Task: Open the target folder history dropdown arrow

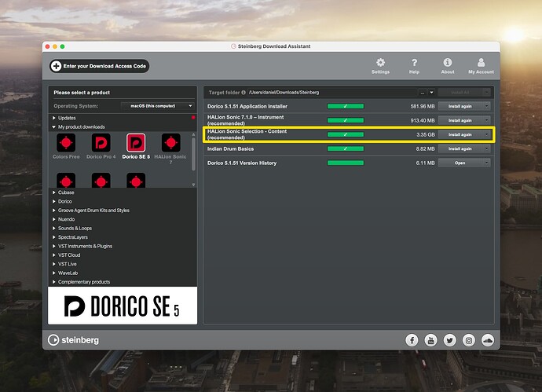Action: pyautogui.click(x=431, y=92)
